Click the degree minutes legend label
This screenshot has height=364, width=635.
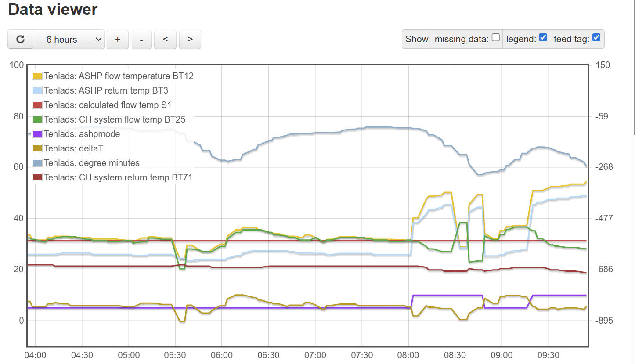[x=92, y=163]
